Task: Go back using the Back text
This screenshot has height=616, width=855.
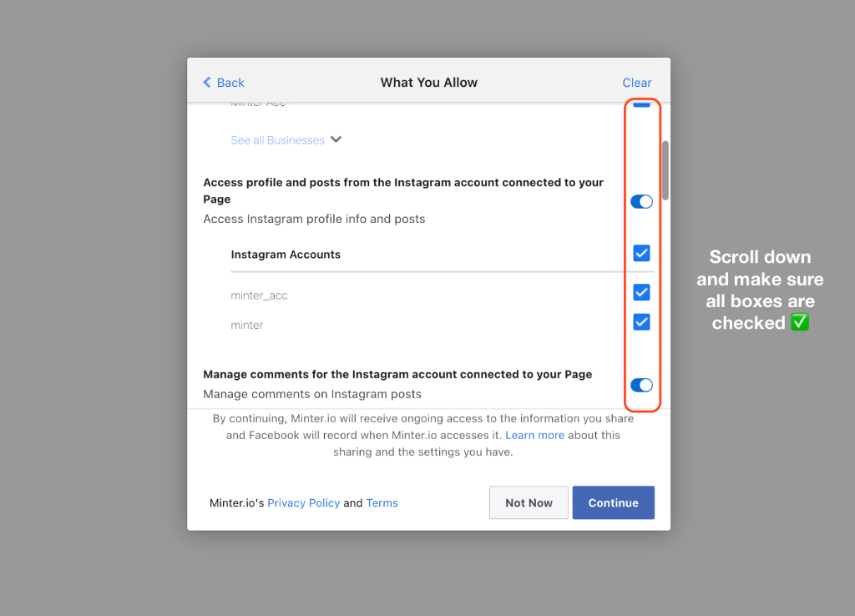Action: [x=230, y=83]
